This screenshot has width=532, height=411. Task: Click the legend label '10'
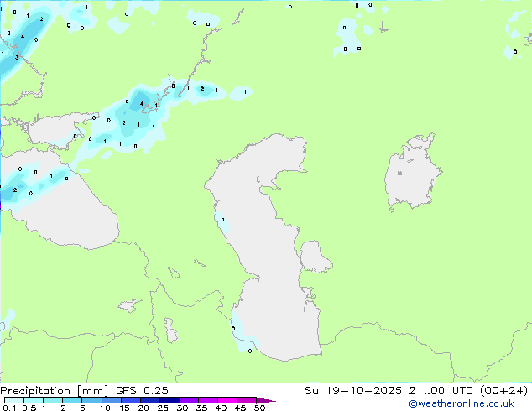coord(105,408)
